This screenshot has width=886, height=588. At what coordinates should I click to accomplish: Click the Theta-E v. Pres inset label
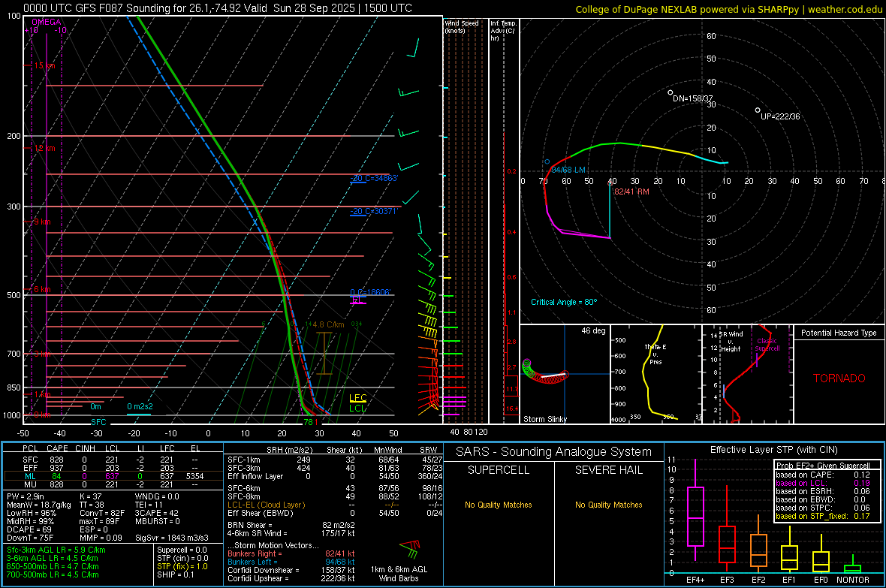coord(655,354)
